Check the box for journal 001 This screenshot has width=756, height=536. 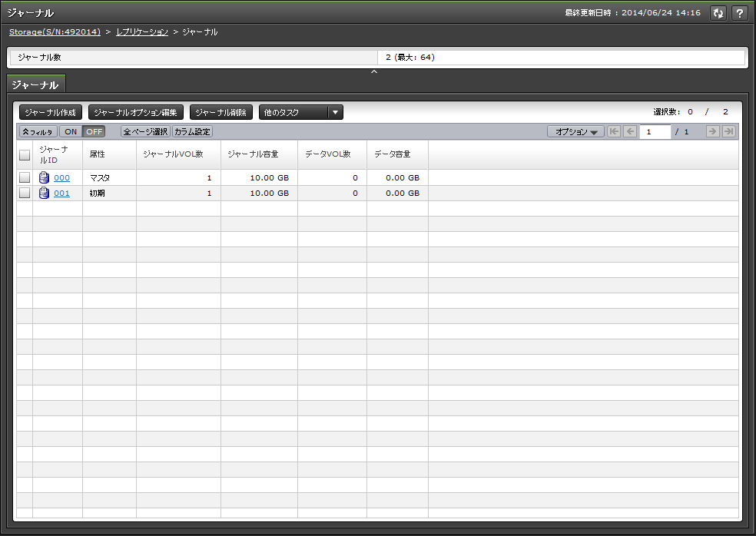25,193
